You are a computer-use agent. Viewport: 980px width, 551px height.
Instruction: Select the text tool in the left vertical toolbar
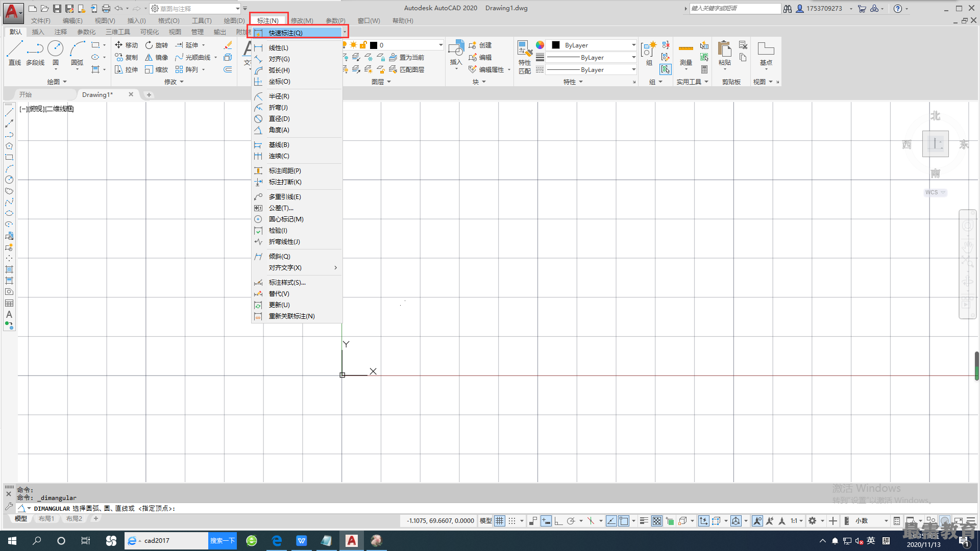pyautogui.click(x=9, y=314)
